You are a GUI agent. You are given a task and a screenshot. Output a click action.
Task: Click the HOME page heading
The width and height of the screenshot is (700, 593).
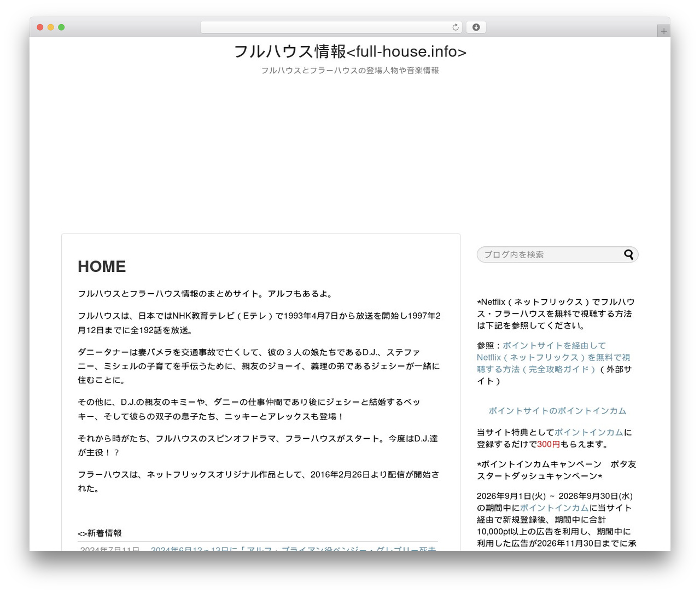point(102,266)
